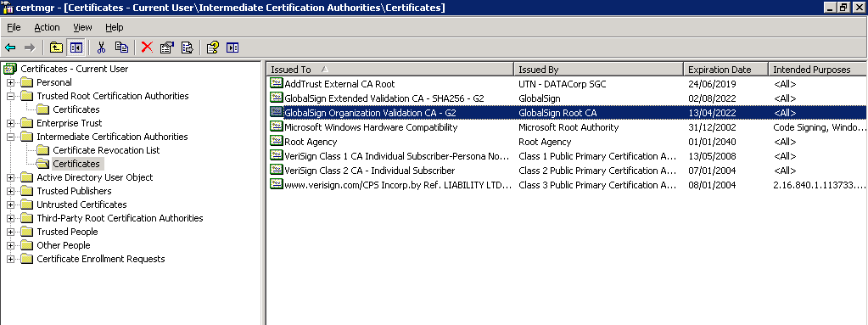Click the Forward arrow toolbar icon
Image resolution: width=868 pixels, height=325 pixels.
[x=30, y=48]
